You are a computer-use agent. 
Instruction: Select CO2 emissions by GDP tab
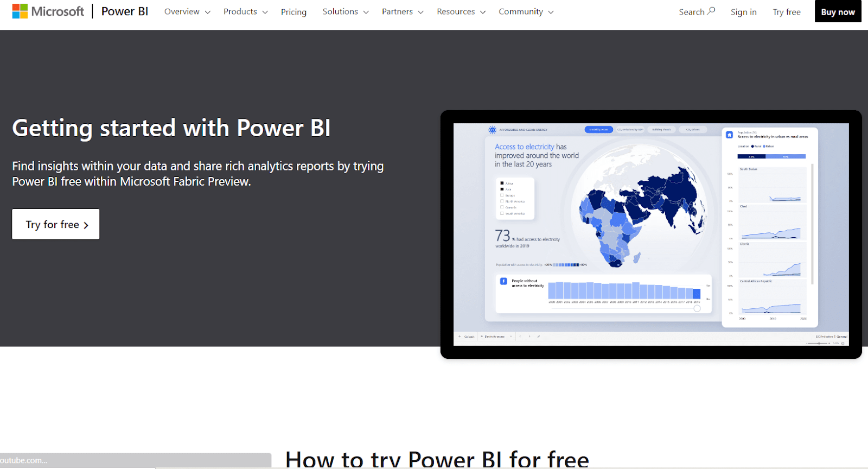[630, 129]
